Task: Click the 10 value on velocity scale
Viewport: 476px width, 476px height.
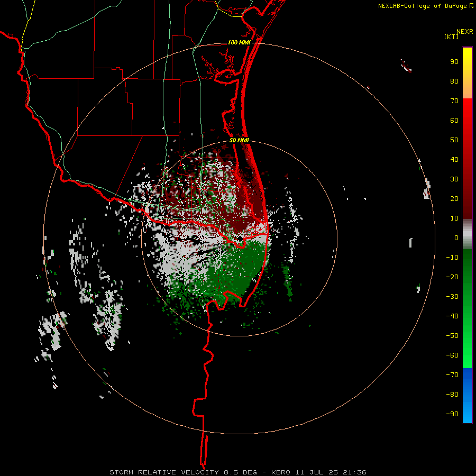Action: coord(454,218)
